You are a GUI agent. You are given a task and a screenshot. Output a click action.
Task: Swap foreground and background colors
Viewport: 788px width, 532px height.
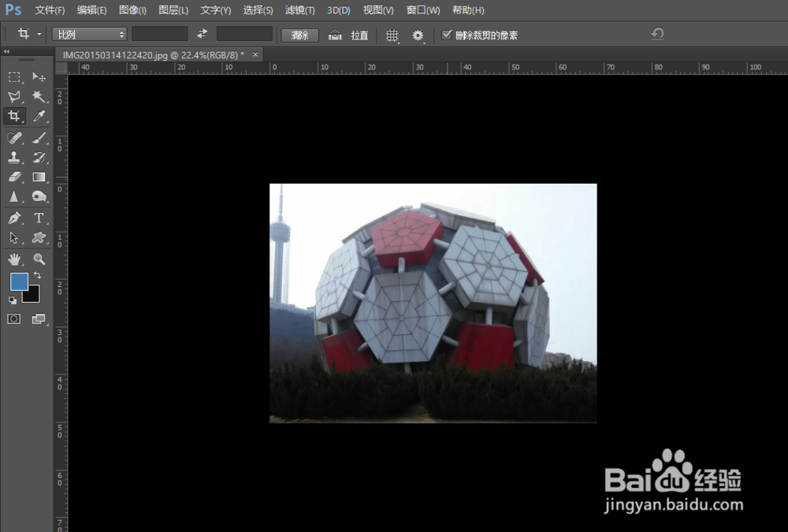coord(37,275)
